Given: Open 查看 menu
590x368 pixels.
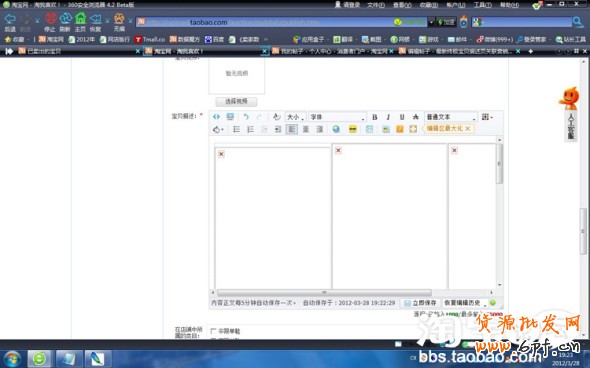Looking at the screenshot, I should (402, 5).
